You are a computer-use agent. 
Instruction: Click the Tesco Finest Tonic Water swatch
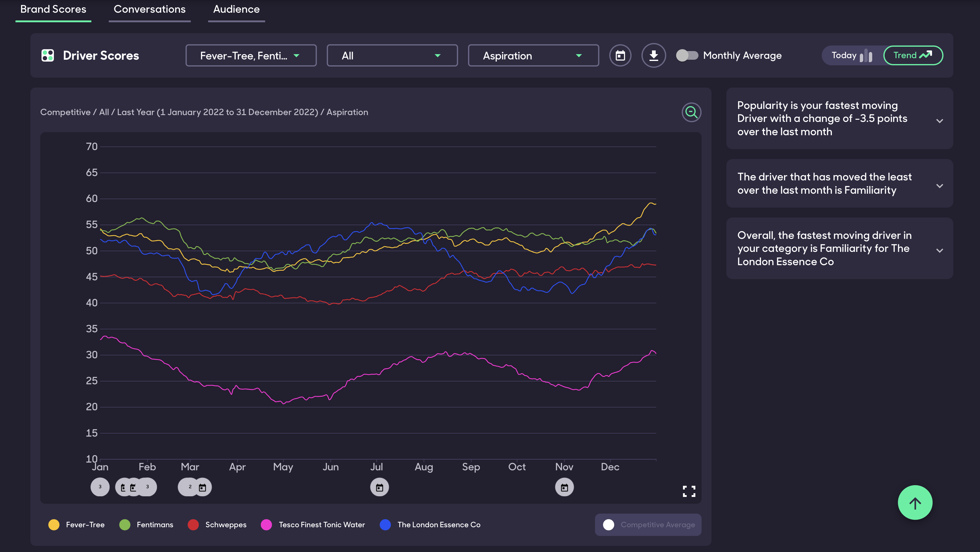(x=266, y=525)
